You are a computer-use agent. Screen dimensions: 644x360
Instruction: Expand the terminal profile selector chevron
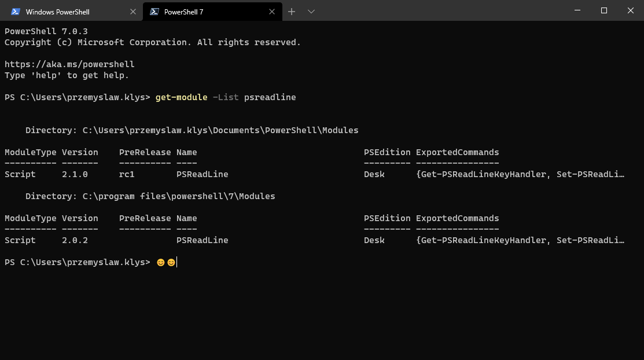(311, 11)
